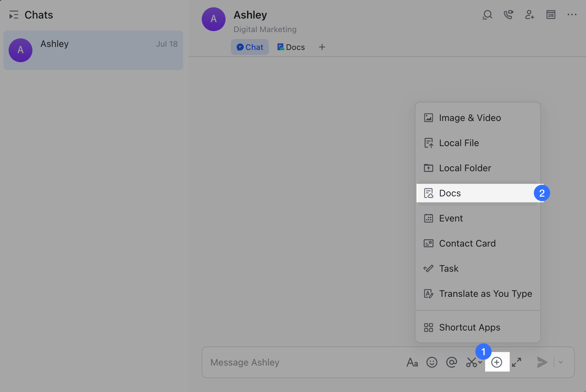Choose Local File from menu
Screen dimensions: 586x392
point(478,143)
